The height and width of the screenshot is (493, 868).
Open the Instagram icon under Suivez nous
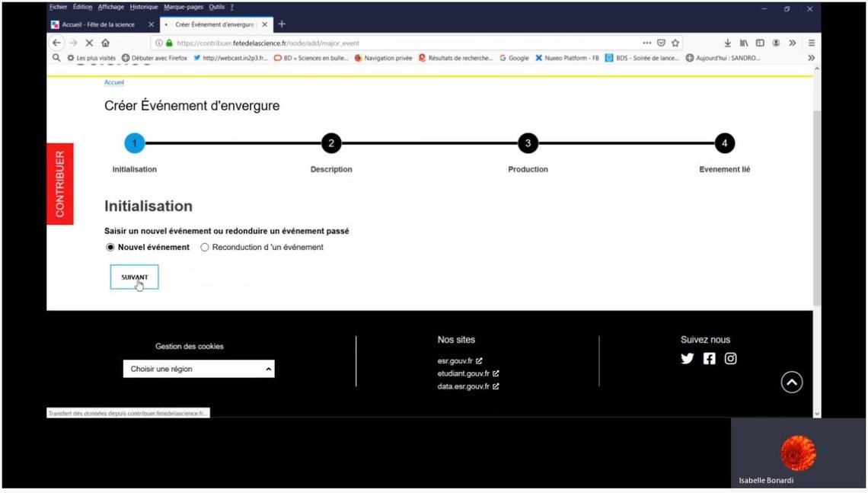tap(730, 358)
